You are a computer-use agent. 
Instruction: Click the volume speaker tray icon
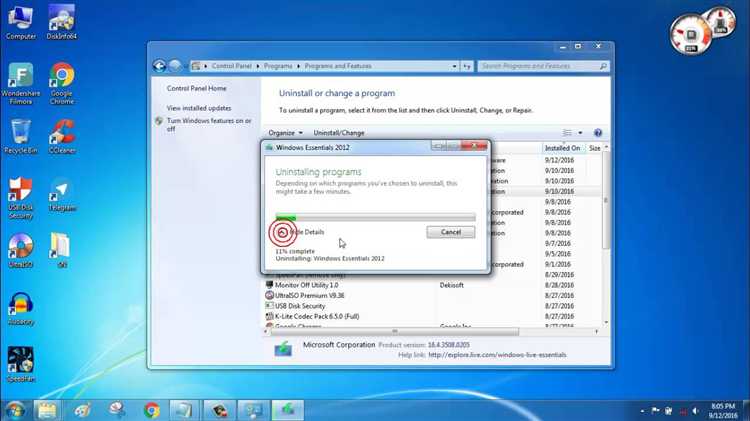pyautogui.click(x=695, y=410)
